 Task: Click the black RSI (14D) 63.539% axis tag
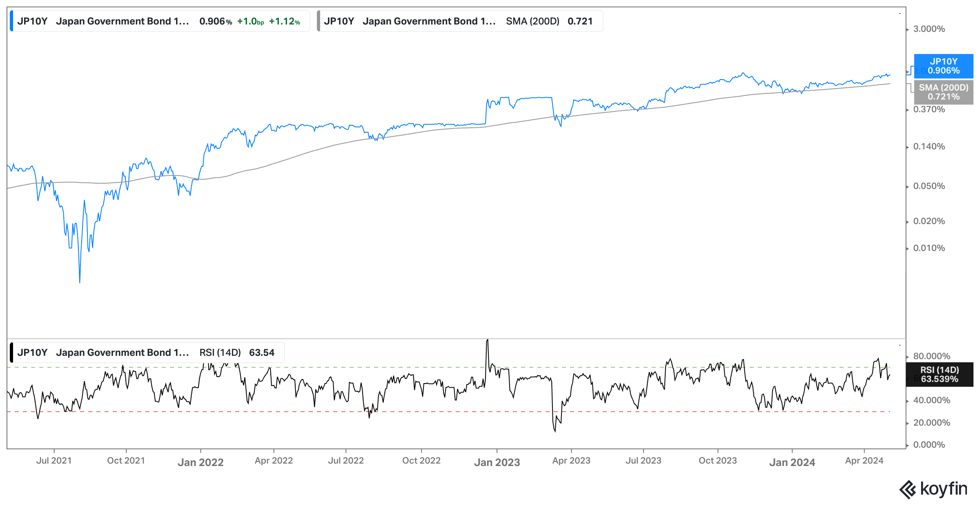[939, 375]
